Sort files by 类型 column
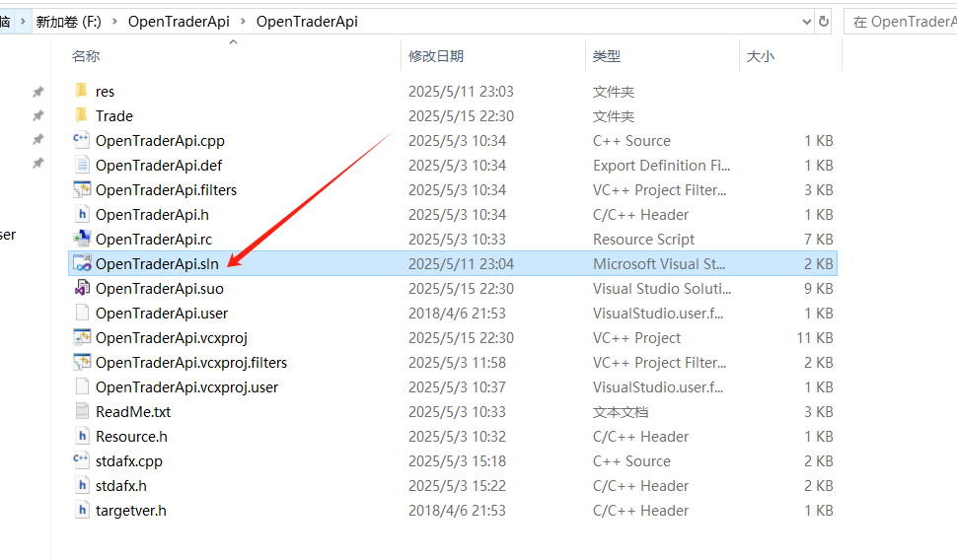957x560 pixels. [x=607, y=56]
